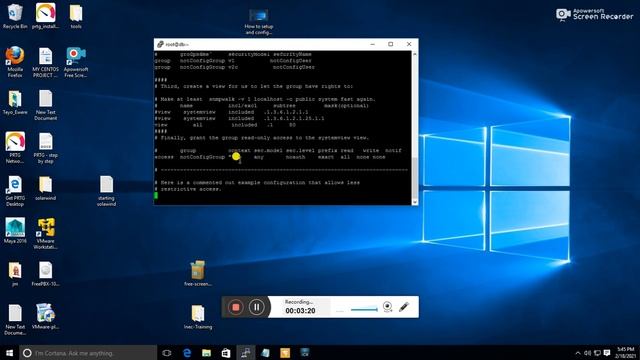This screenshot has height=360, width=640.
Task: Minimize the root@db terminal window
Action: click(373, 44)
